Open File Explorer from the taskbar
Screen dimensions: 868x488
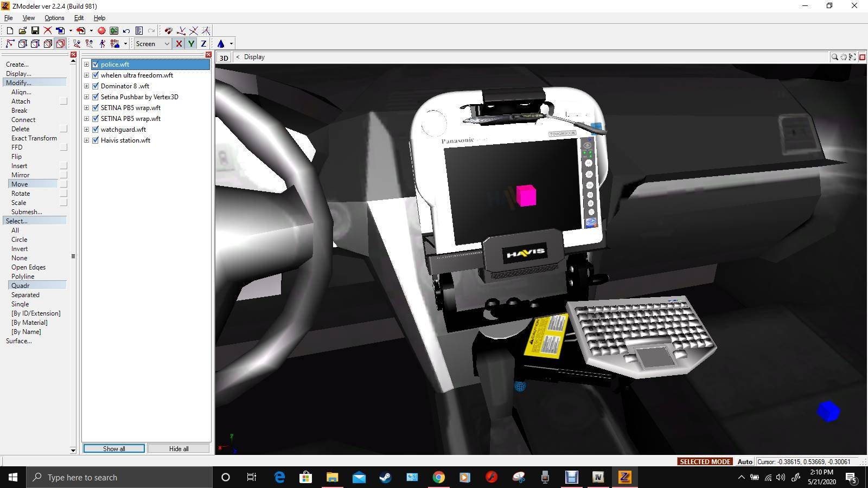point(332,477)
